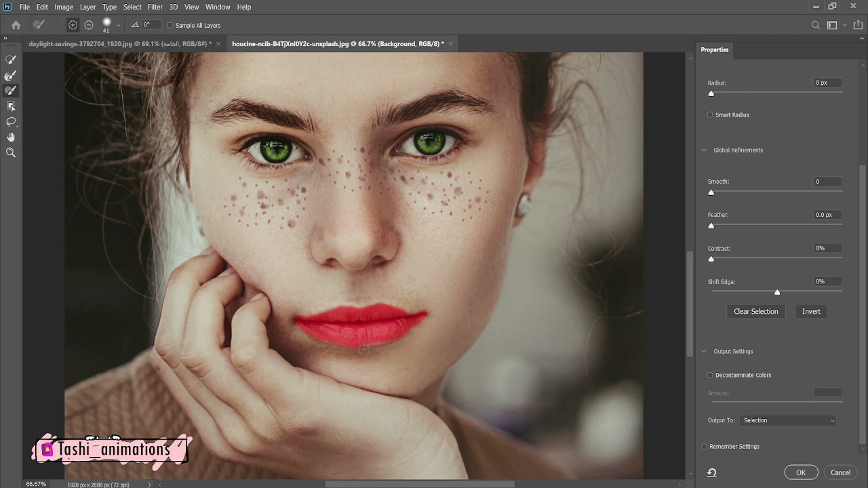Switch to daylight-savings document tab
This screenshot has height=488, width=868.
[x=120, y=43]
